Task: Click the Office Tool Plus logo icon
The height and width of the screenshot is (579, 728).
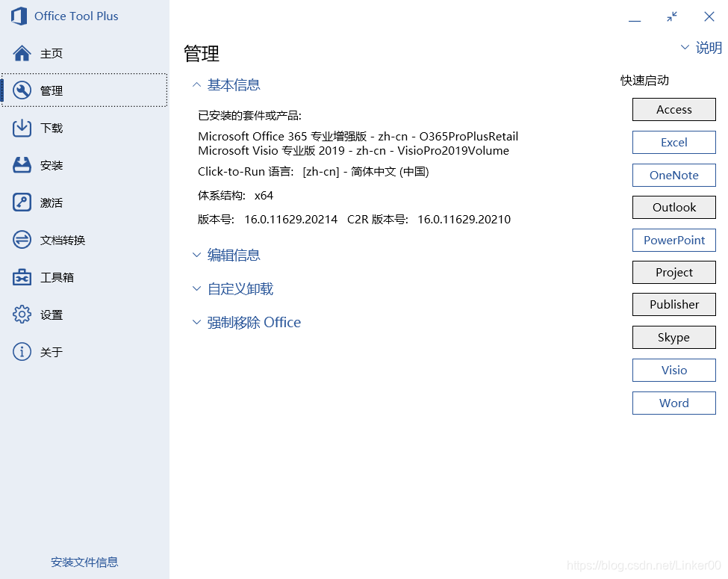Action: click(19, 16)
